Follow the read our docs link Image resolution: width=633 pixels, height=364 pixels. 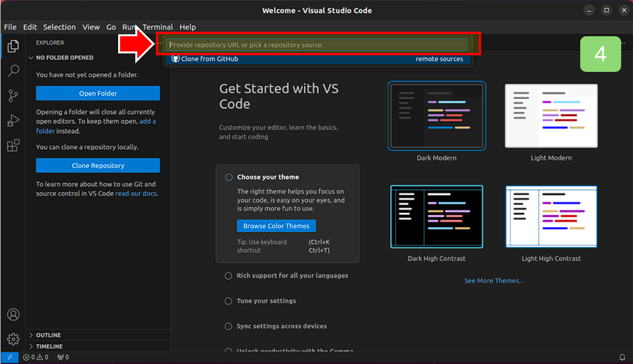coord(136,193)
